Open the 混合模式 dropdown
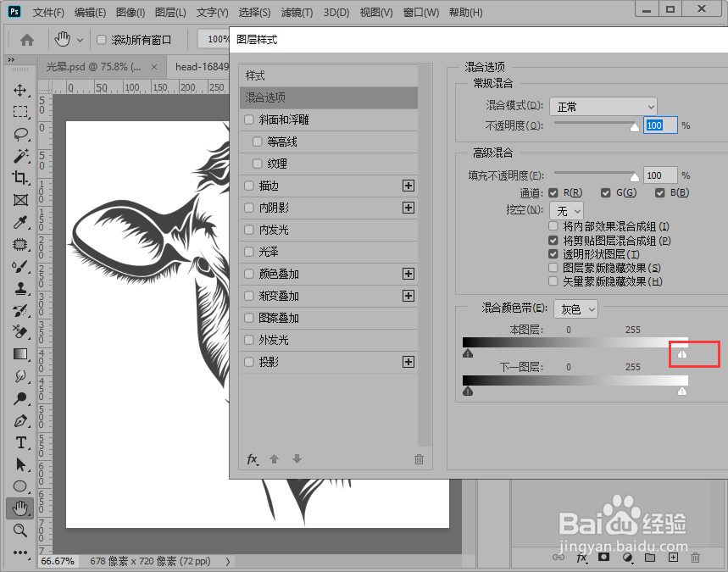 [603, 106]
